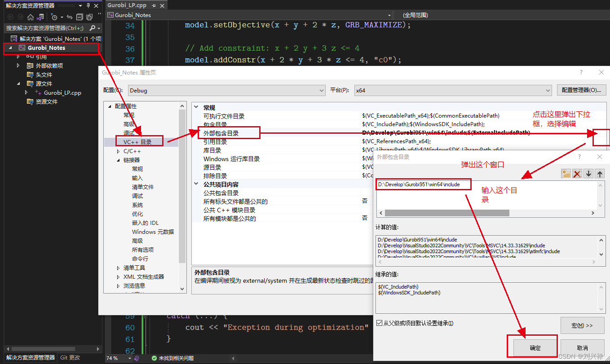Screen dimensions: 610x364
Task: Click the search magnifier in Solution Explorer
Action: (x=93, y=28)
